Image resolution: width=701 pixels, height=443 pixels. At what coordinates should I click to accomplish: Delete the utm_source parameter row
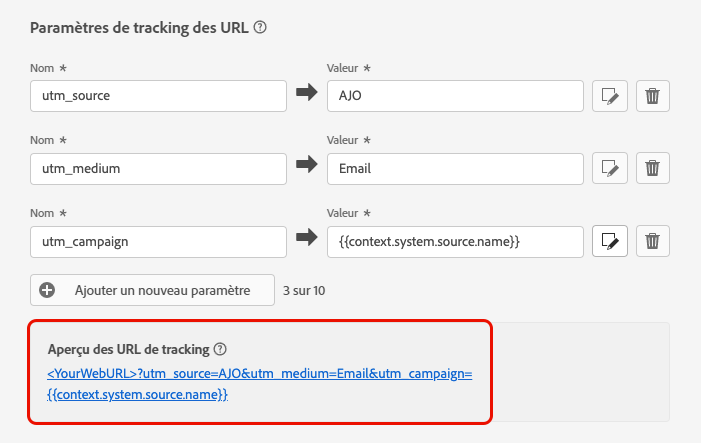[652, 96]
